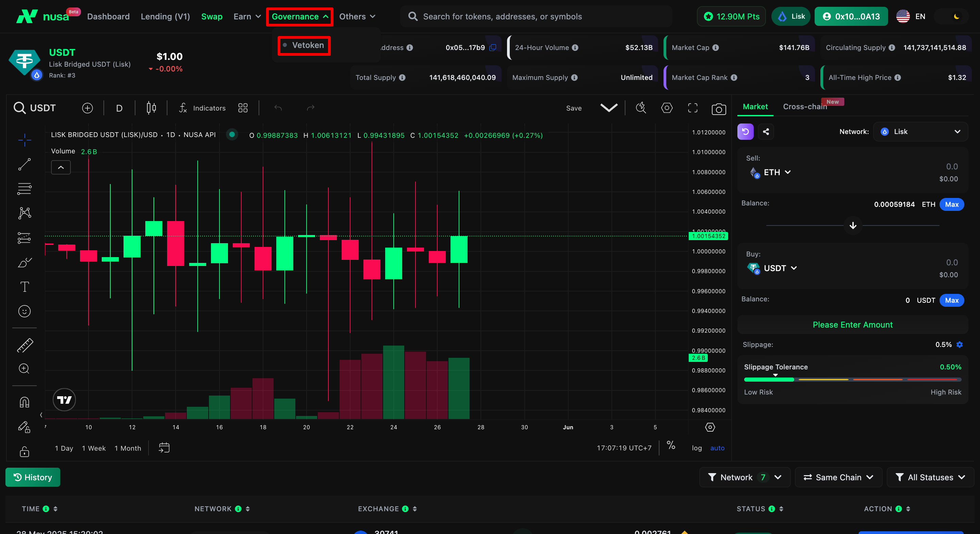Click Max button for ETH balance
The height and width of the screenshot is (534, 980).
point(951,204)
